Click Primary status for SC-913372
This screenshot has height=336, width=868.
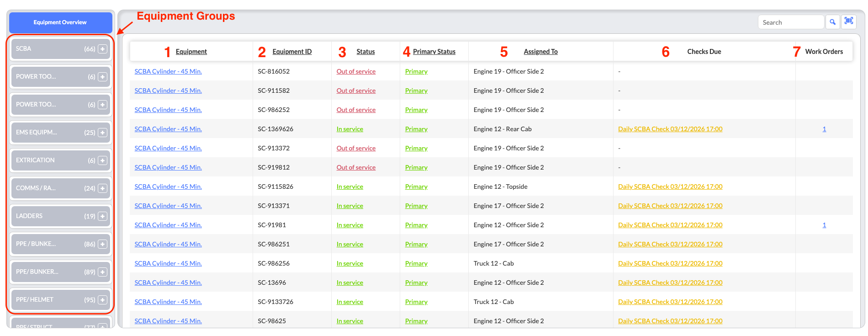coord(416,148)
